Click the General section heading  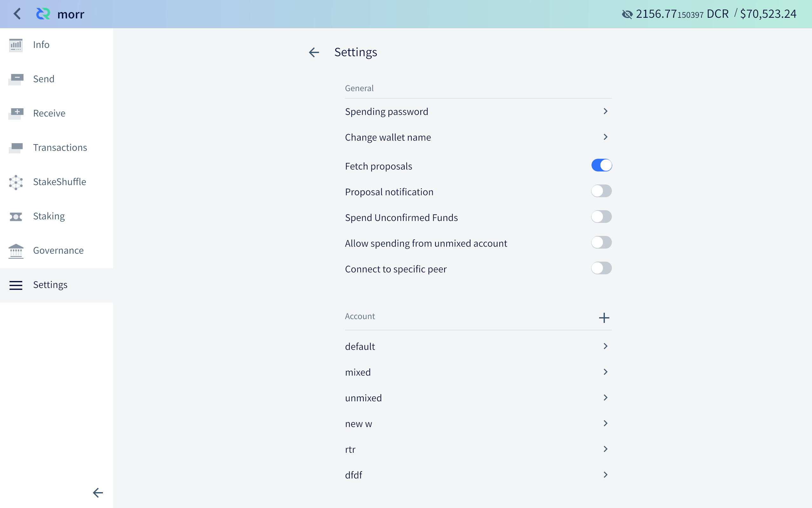359,88
